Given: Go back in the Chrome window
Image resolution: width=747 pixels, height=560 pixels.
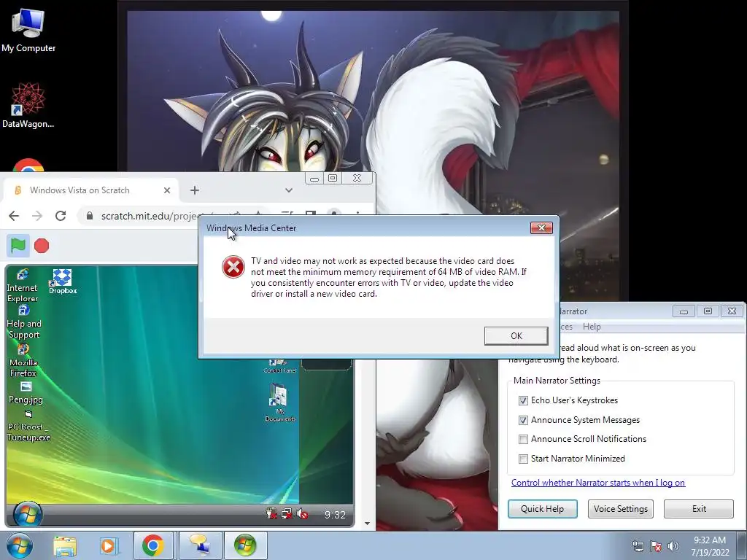Looking at the screenshot, I should pyautogui.click(x=14, y=216).
